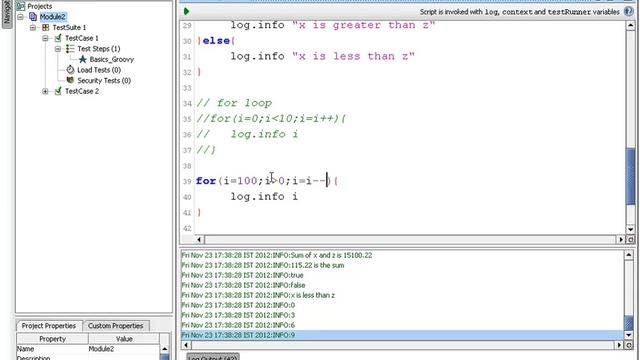Click the editor vertical scrollbar thumb

(630, 176)
